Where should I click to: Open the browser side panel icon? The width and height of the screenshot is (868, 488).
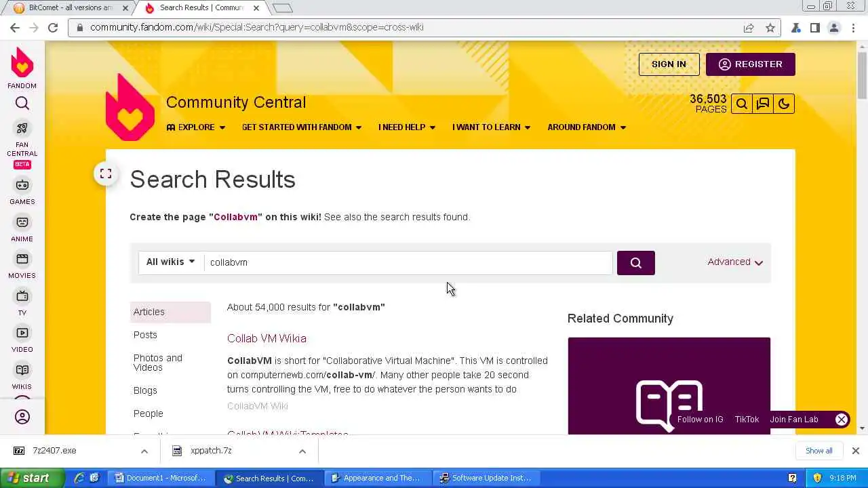coord(815,28)
